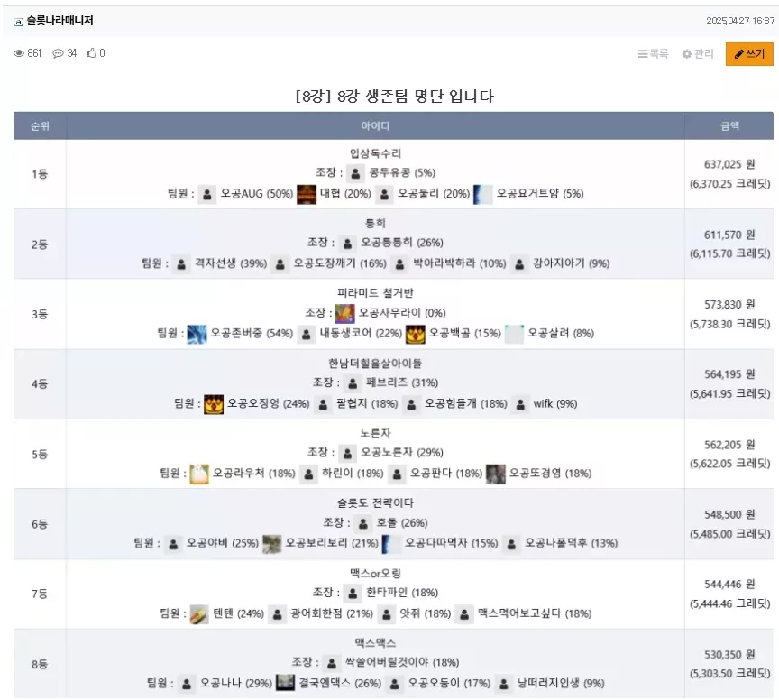Click 오공또경영 avatar photo
The height and width of the screenshot is (700, 779).
point(495,474)
